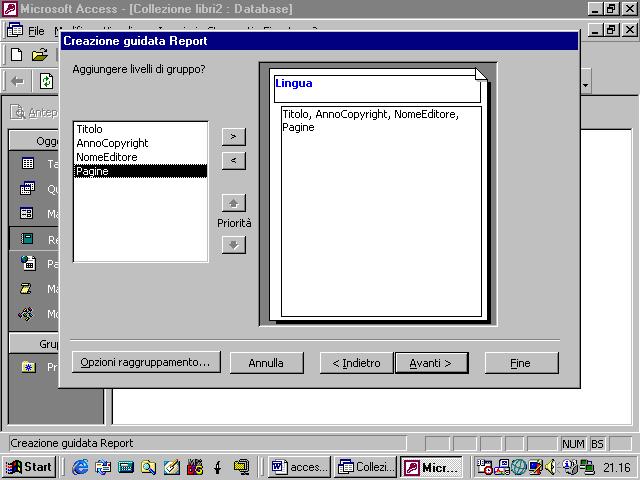Click the globe icon in system tray
The height and width of the screenshot is (480, 640).
(x=519, y=467)
